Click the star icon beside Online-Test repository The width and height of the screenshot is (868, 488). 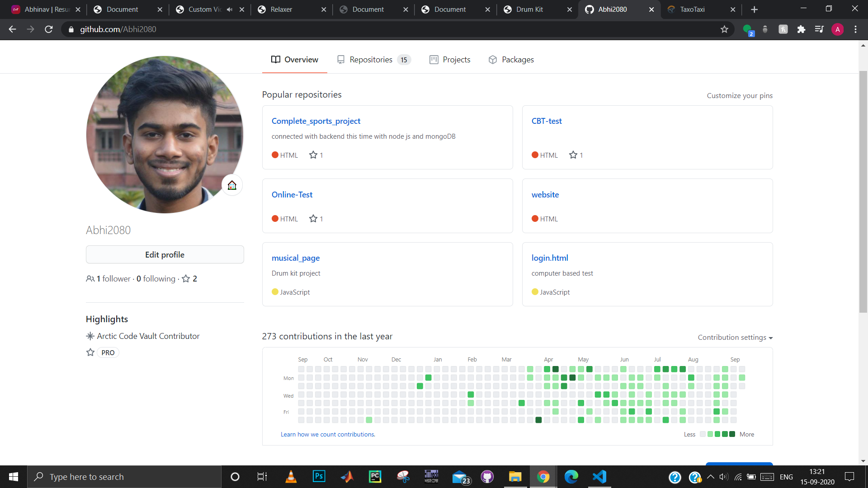point(313,219)
